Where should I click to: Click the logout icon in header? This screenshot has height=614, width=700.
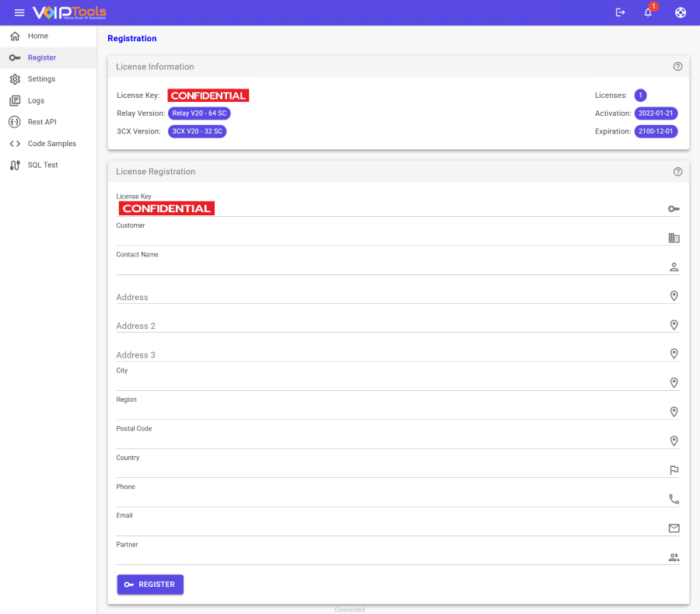[620, 12]
